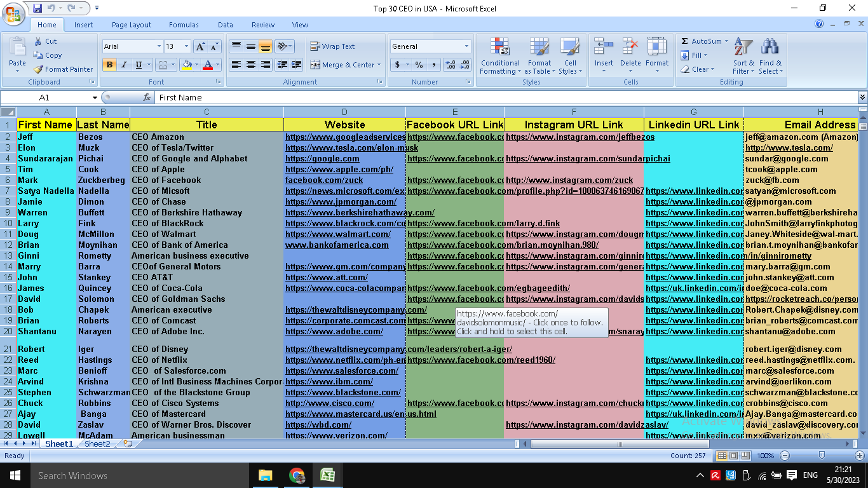Toggle Bottom Align vertical alignment
The image size is (868, 488).
266,46
